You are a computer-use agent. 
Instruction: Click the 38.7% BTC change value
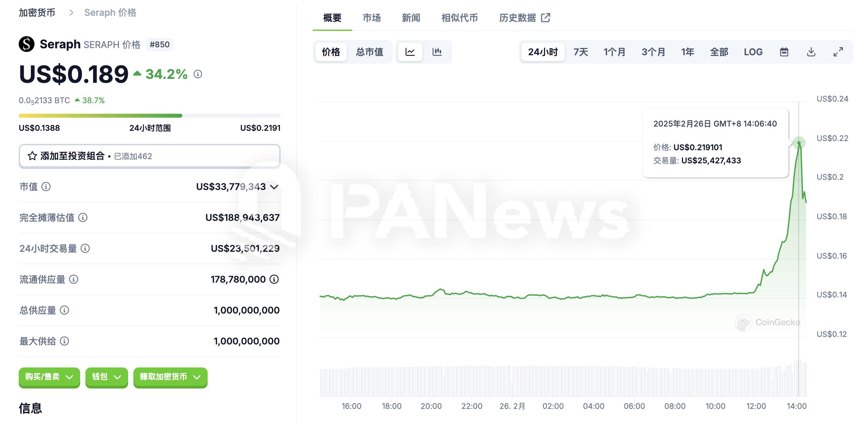(93, 101)
